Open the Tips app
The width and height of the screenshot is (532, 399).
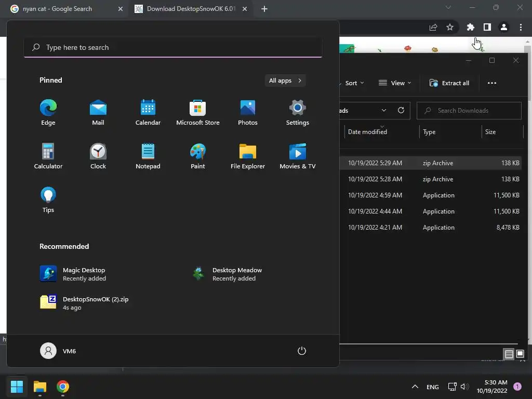[x=48, y=200]
